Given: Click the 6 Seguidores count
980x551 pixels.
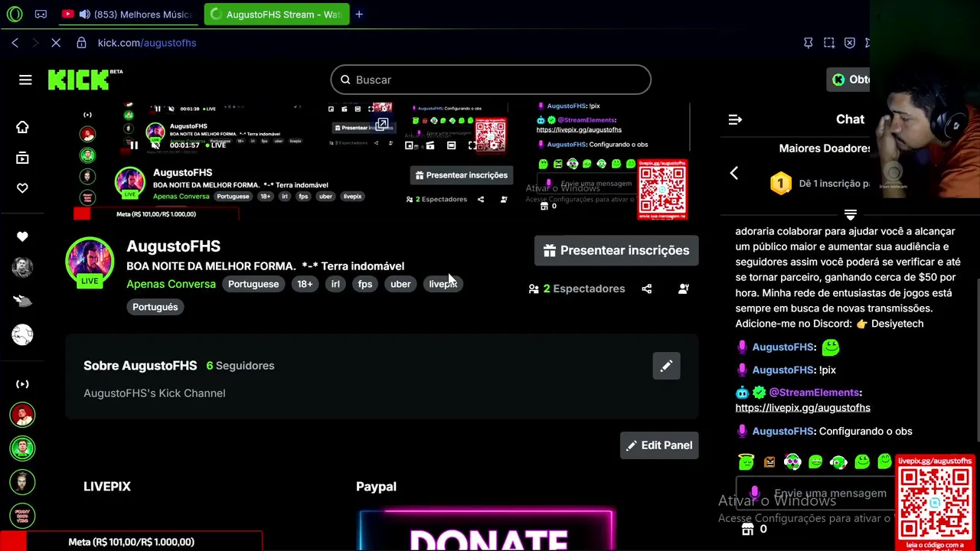Looking at the screenshot, I should point(240,366).
